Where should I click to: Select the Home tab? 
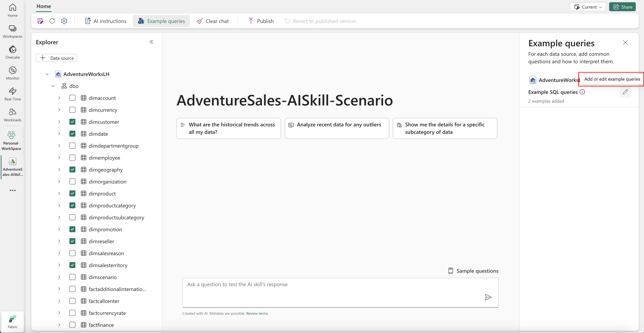point(43,6)
